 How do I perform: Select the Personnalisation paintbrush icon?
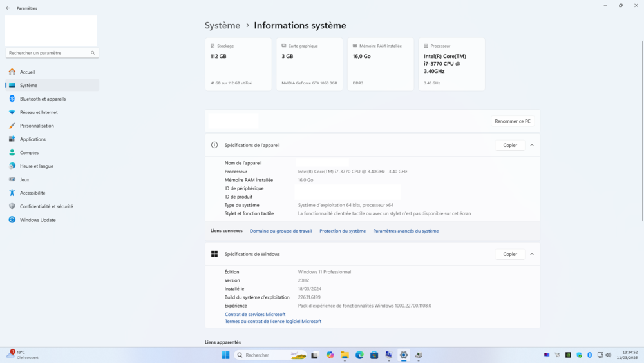point(12,126)
